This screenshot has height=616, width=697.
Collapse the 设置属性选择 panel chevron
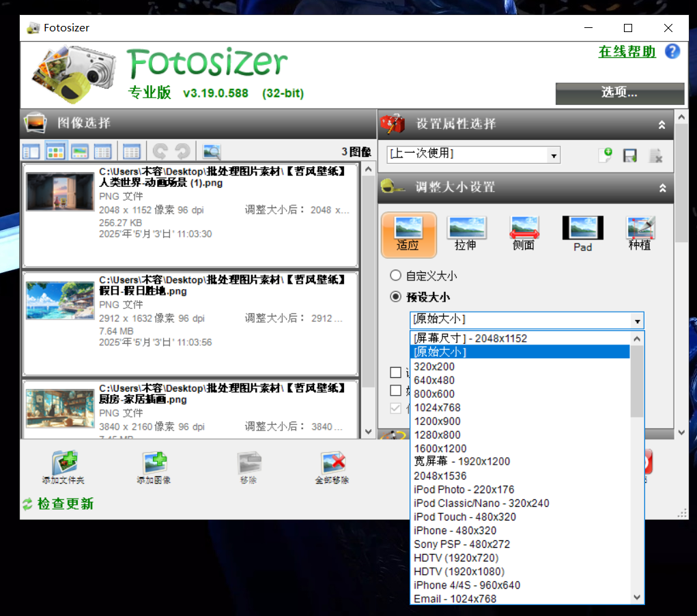pos(662,125)
